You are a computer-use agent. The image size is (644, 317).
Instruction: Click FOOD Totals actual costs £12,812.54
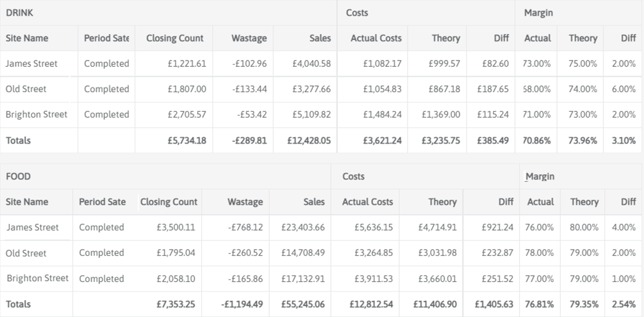click(x=367, y=304)
